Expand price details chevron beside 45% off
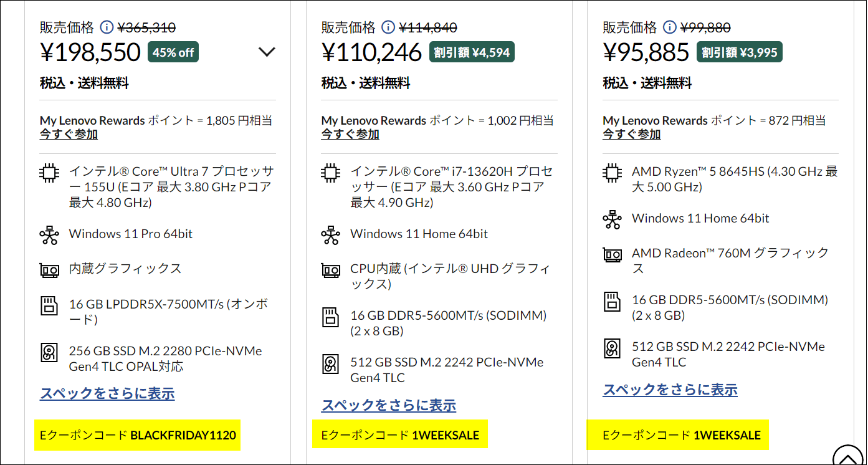The width and height of the screenshot is (868, 465). pos(267,52)
